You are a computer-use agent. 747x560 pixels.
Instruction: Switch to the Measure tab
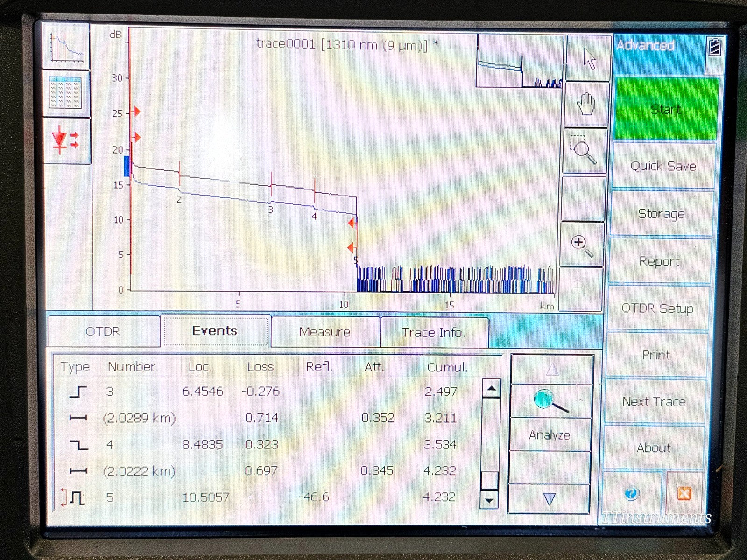click(325, 332)
